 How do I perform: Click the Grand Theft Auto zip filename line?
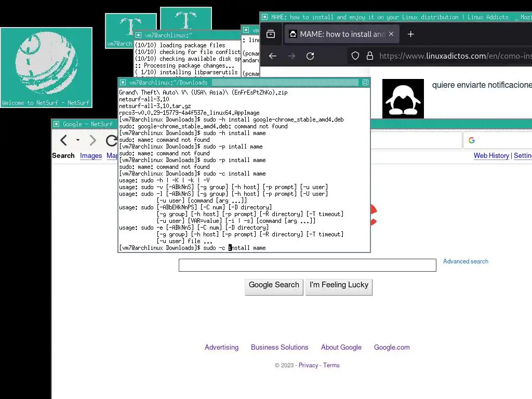tap(203, 92)
